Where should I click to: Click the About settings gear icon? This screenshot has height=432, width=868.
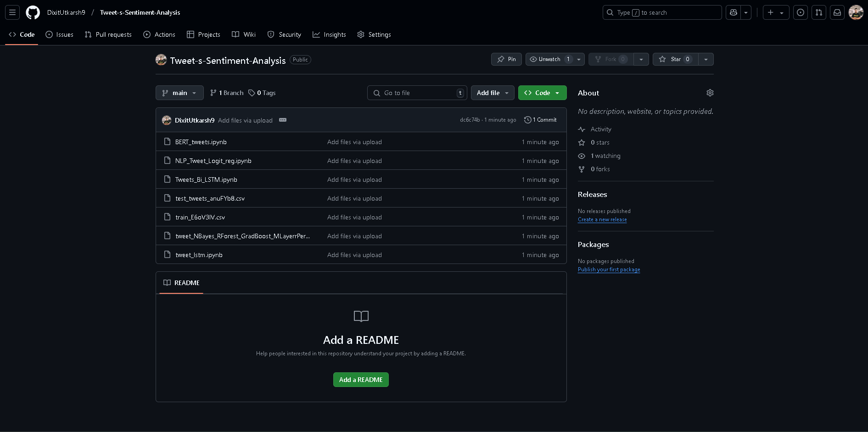tap(710, 93)
